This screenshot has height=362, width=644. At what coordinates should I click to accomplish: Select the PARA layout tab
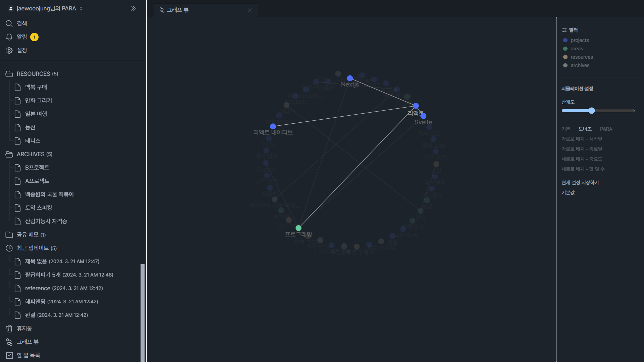pyautogui.click(x=606, y=129)
